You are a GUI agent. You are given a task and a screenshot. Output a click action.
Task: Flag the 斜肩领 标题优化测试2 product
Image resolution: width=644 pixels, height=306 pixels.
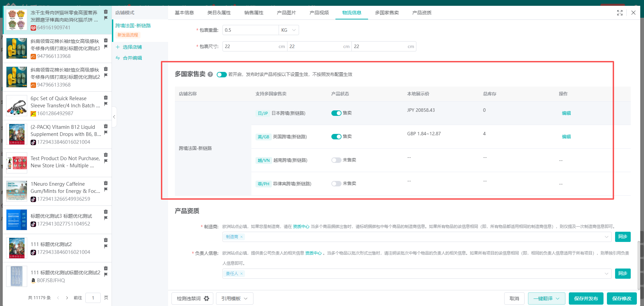pyautogui.click(x=106, y=75)
